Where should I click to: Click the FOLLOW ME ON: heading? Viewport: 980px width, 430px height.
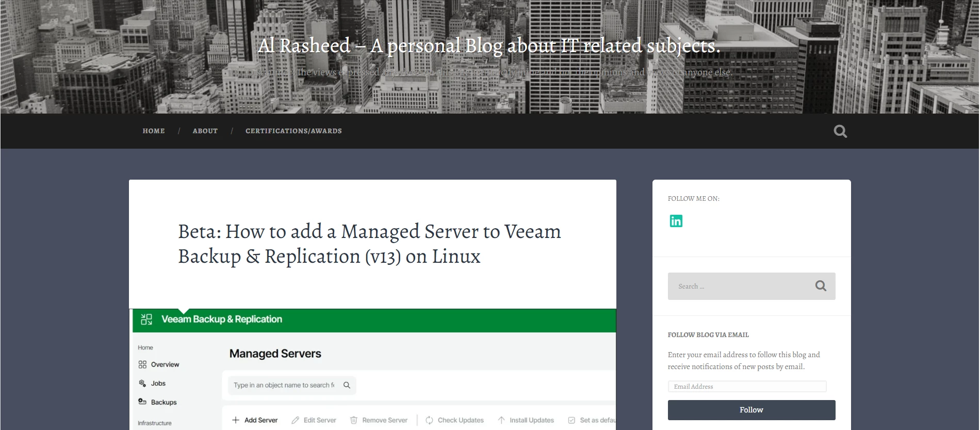click(694, 198)
